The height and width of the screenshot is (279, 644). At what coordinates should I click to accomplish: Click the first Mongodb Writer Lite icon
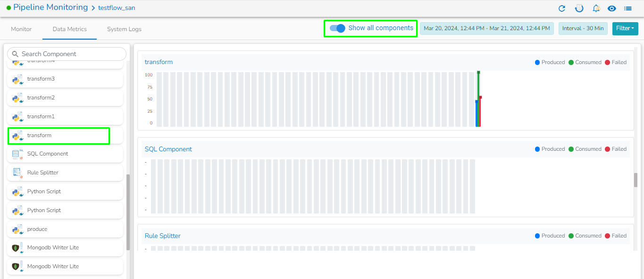(x=17, y=247)
